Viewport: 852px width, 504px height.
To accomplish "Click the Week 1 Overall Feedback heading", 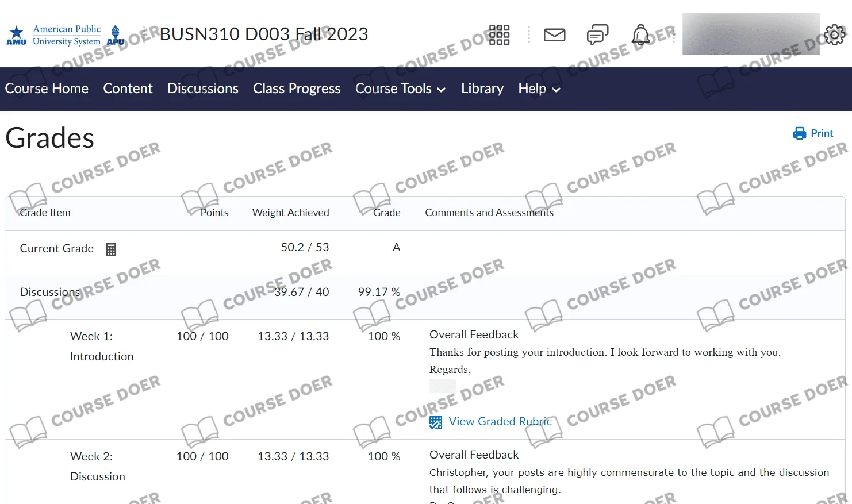I will (x=474, y=334).
